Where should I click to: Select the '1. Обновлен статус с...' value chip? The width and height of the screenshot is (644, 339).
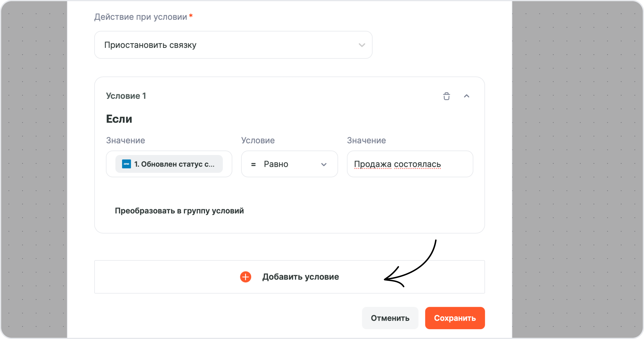click(x=169, y=164)
